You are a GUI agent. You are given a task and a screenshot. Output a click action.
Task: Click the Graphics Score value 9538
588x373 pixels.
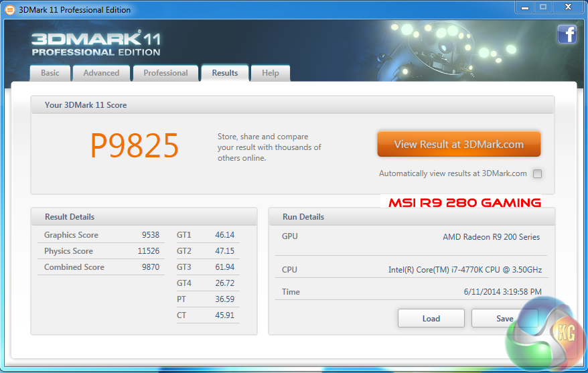(151, 235)
